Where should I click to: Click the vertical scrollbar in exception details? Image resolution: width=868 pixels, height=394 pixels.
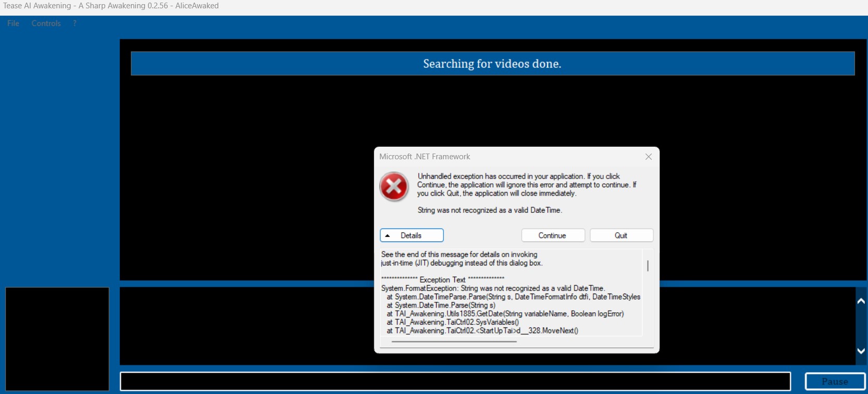[x=648, y=265]
